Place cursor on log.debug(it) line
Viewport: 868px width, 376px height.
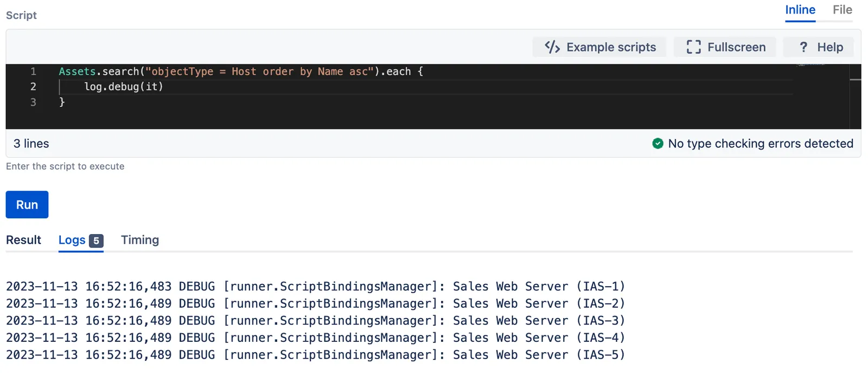click(124, 87)
